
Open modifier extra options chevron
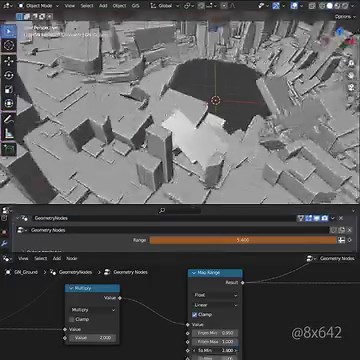[333, 218]
